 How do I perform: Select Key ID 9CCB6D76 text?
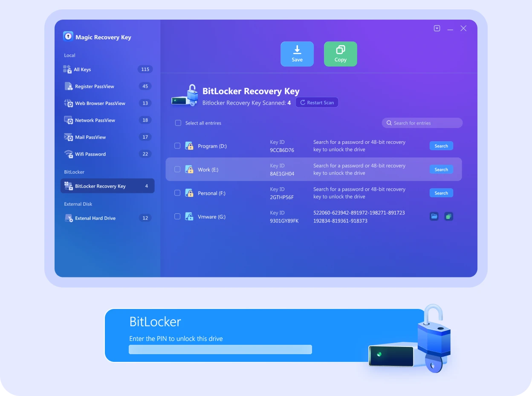(282, 150)
